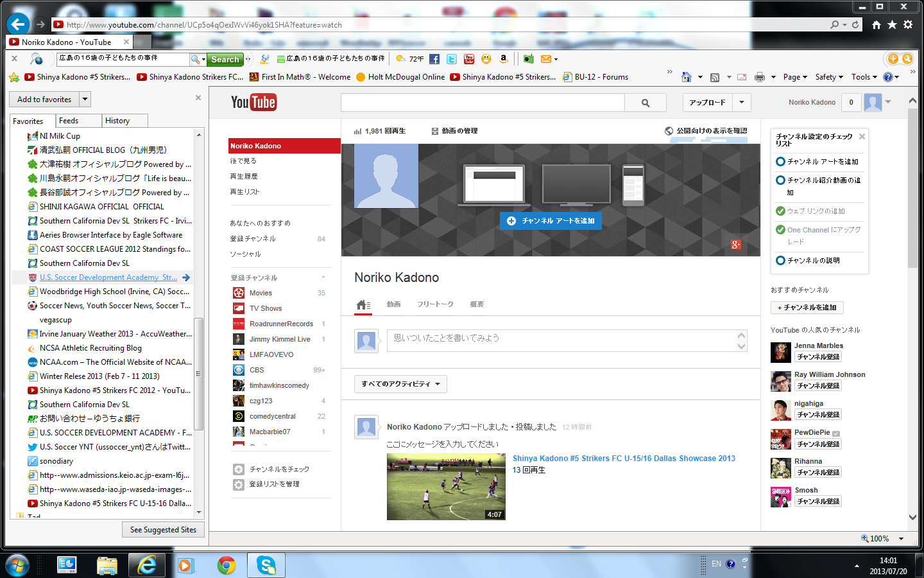The width and height of the screenshot is (924, 578).
Task: Open the すべてのアクティビティ dropdown
Action: (x=400, y=384)
